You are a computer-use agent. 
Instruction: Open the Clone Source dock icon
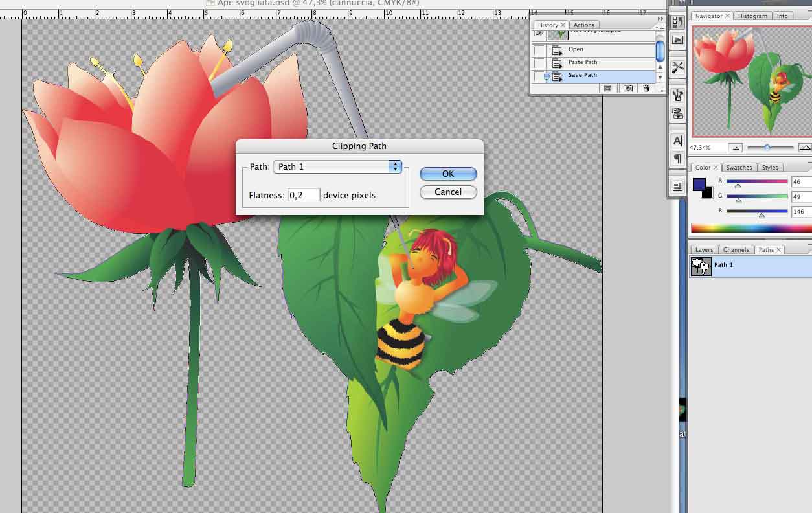[x=677, y=113]
